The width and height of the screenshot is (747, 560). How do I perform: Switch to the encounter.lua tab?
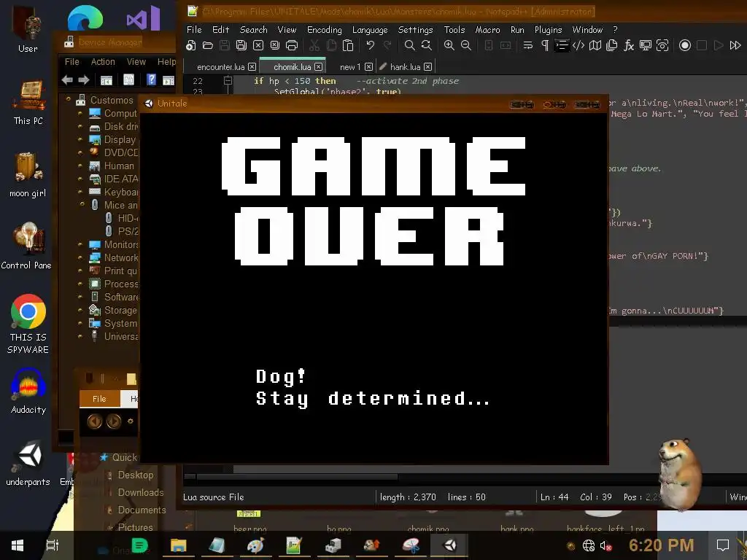point(220,67)
